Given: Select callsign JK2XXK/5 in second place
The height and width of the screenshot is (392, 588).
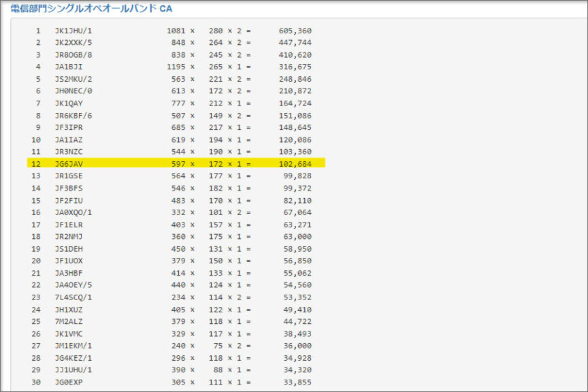Looking at the screenshot, I should tap(73, 43).
